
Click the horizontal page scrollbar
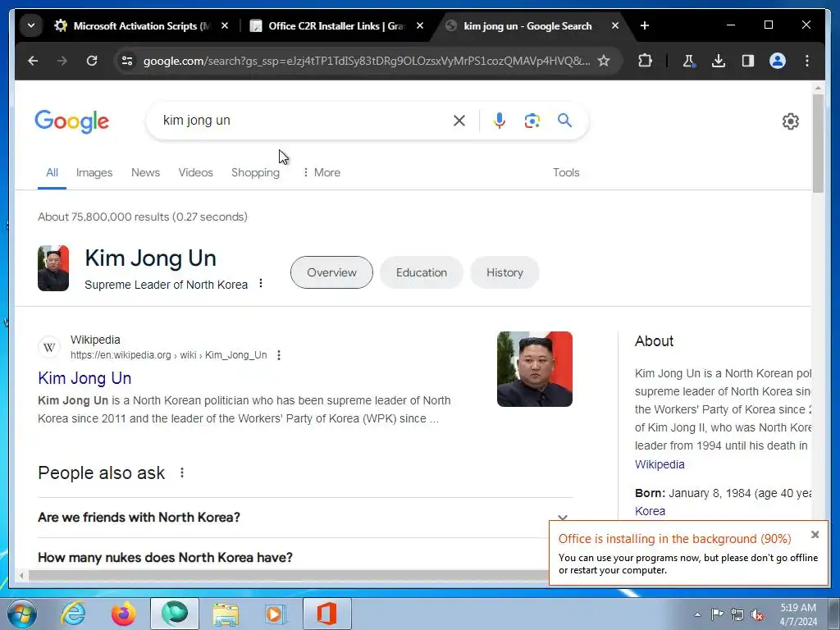pyautogui.click(x=290, y=576)
